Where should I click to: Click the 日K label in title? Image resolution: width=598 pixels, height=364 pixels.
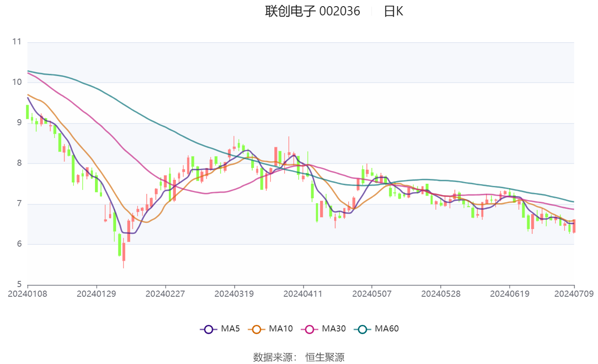click(x=394, y=11)
